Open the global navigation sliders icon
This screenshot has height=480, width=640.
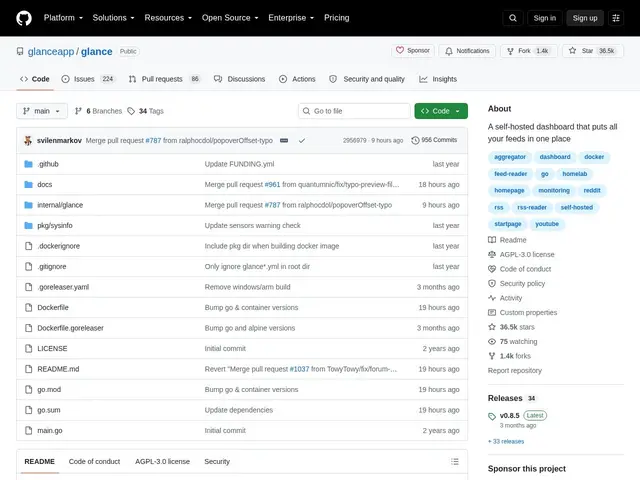point(616,18)
